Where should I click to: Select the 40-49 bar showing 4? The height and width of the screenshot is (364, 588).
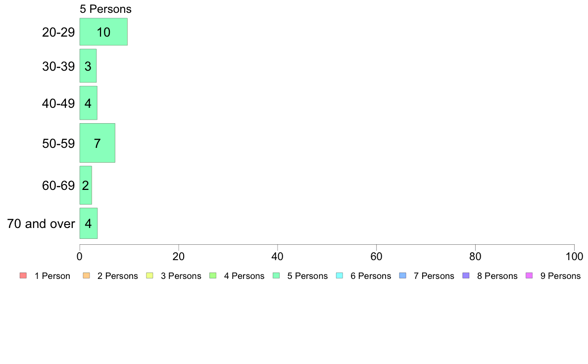89,103
